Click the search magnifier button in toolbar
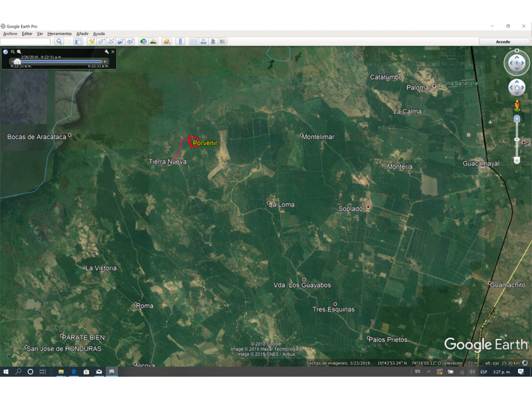Viewport: 532px width, 399px height. coord(59,41)
